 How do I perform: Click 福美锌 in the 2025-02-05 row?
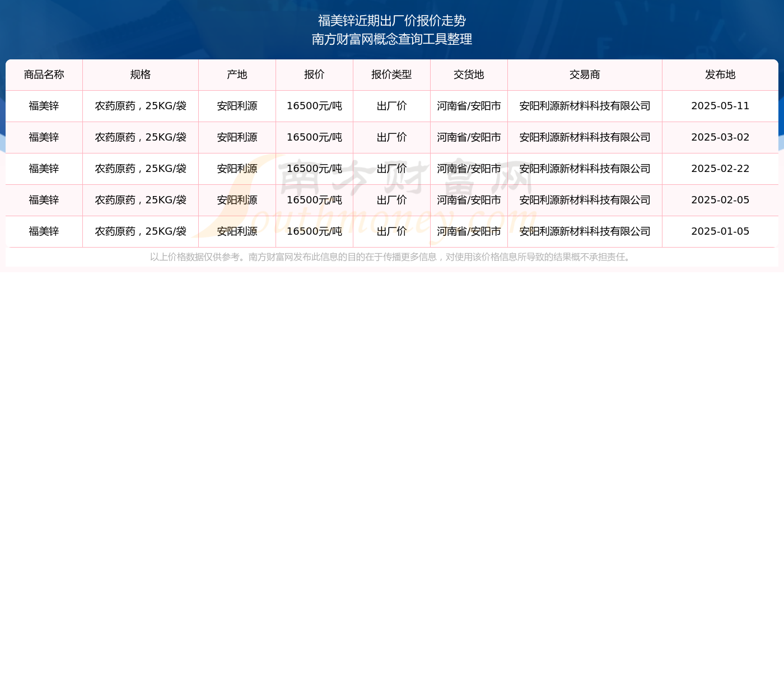point(44,201)
